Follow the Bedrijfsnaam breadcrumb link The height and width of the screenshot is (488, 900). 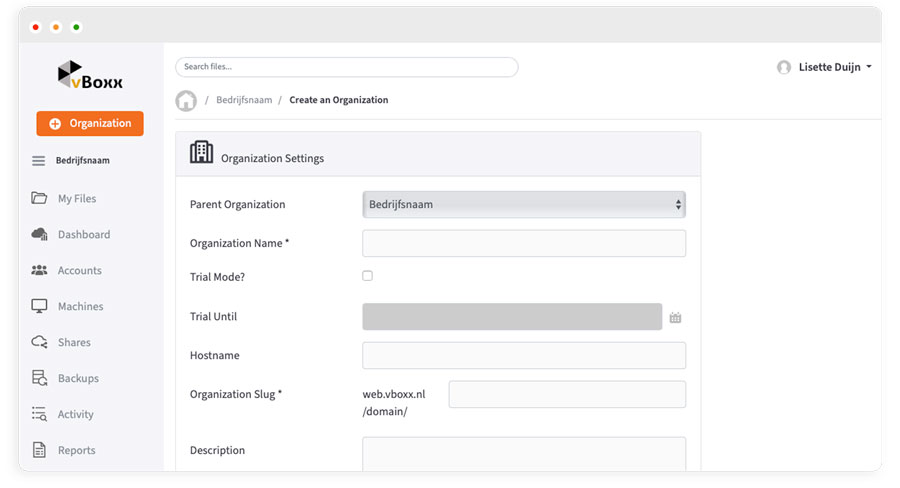tap(244, 100)
